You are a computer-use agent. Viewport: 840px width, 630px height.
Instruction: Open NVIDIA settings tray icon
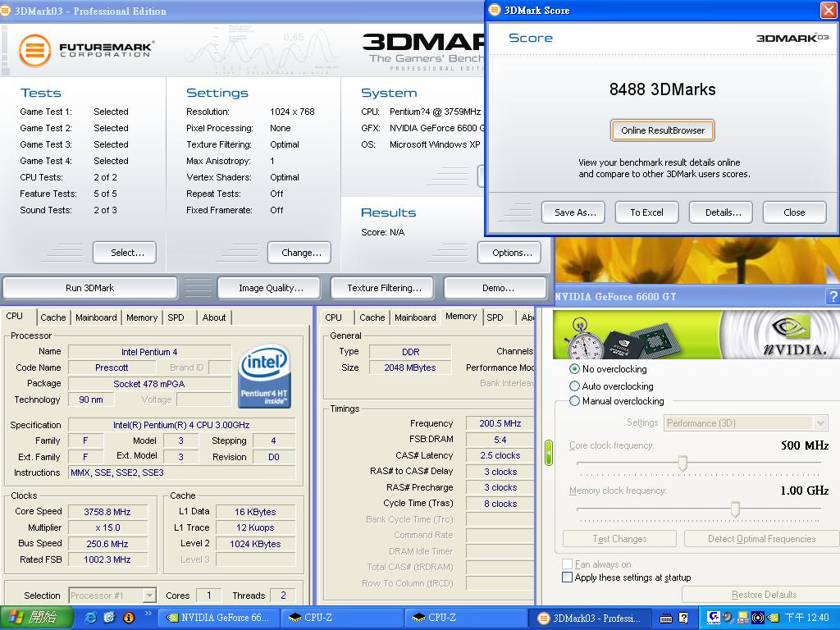tap(773, 618)
